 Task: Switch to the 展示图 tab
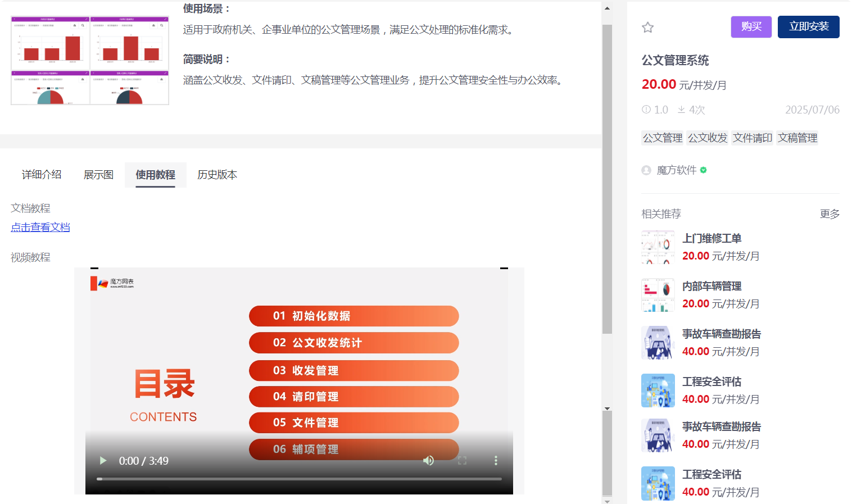(x=98, y=175)
